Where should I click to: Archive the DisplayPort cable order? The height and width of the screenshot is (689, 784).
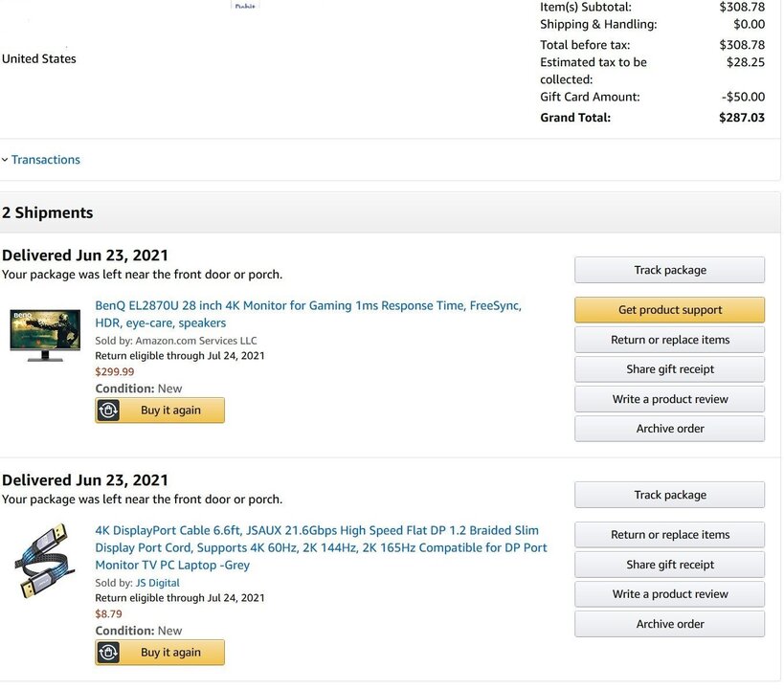pos(668,623)
